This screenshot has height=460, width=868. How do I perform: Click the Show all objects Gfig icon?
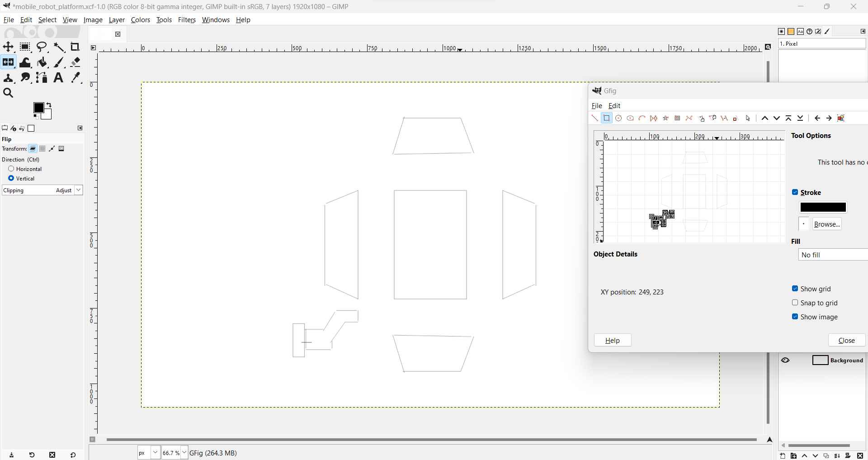[x=841, y=118]
